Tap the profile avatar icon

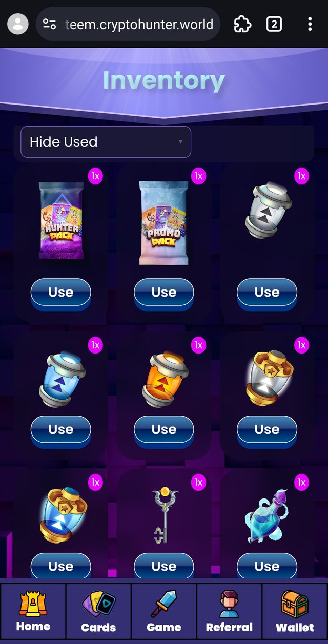coord(18,24)
